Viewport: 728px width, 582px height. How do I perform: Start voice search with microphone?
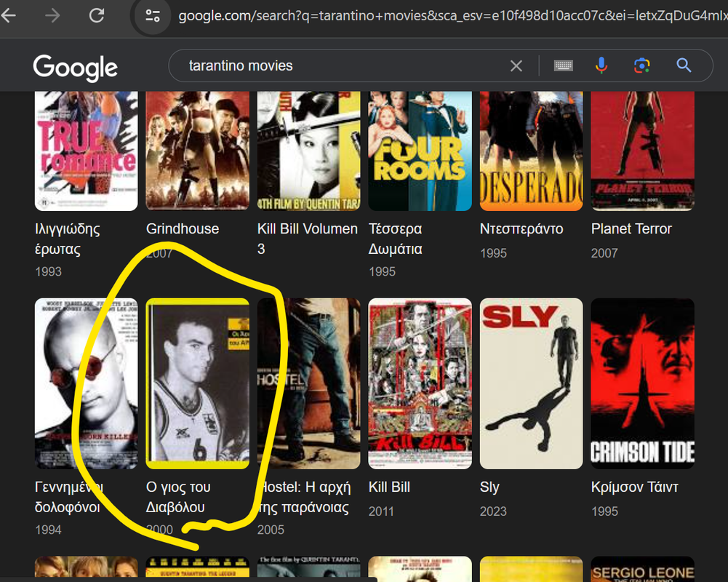(x=601, y=65)
